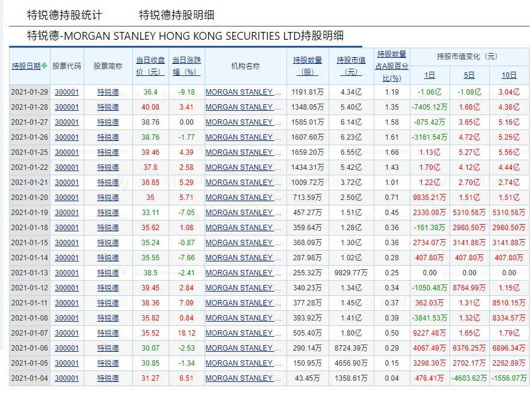Open stock code 300001 in 2021-01-21 row

click(67, 183)
